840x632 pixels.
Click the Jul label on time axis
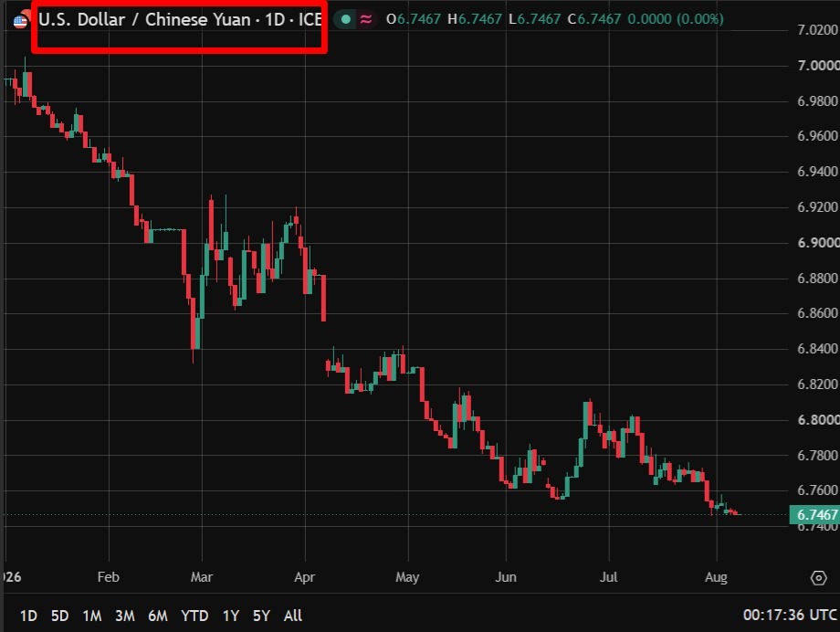(609, 577)
